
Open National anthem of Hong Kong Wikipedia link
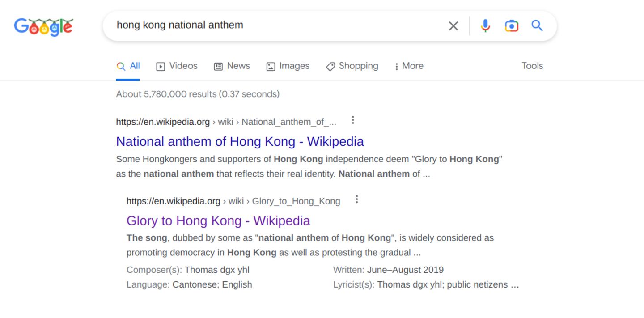[240, 141]
